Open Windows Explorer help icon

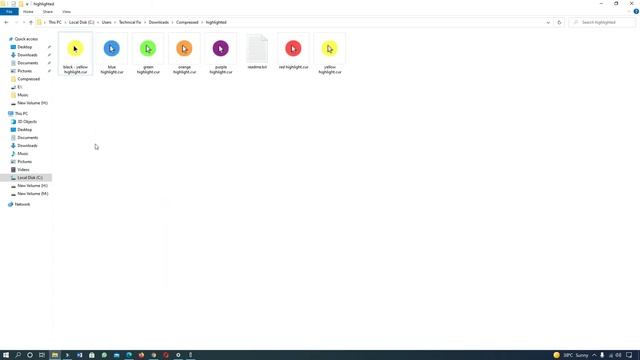[636, 12]
